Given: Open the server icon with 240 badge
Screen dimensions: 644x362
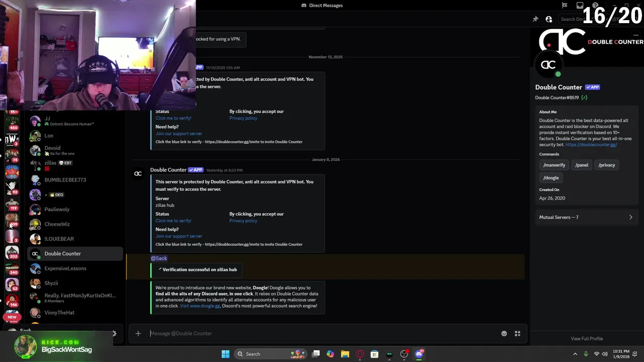Looking at the screenshot, I should pos(12,268).
